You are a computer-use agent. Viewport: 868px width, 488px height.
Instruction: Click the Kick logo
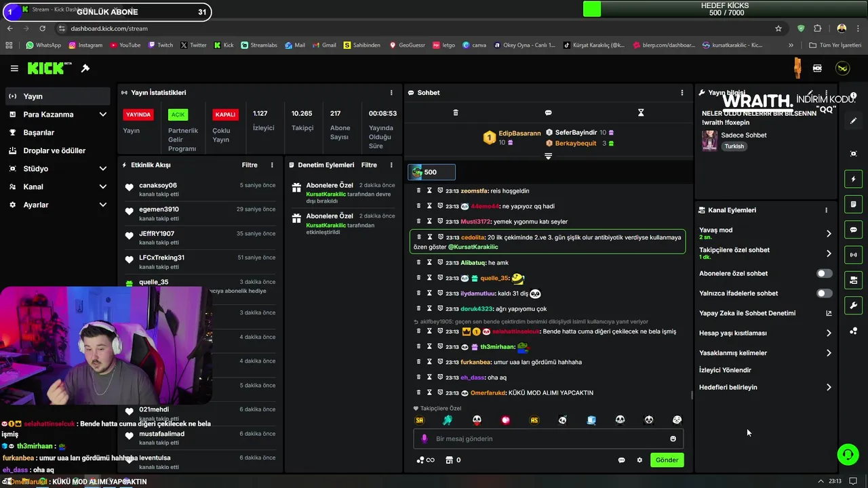(x=49, y=68)
